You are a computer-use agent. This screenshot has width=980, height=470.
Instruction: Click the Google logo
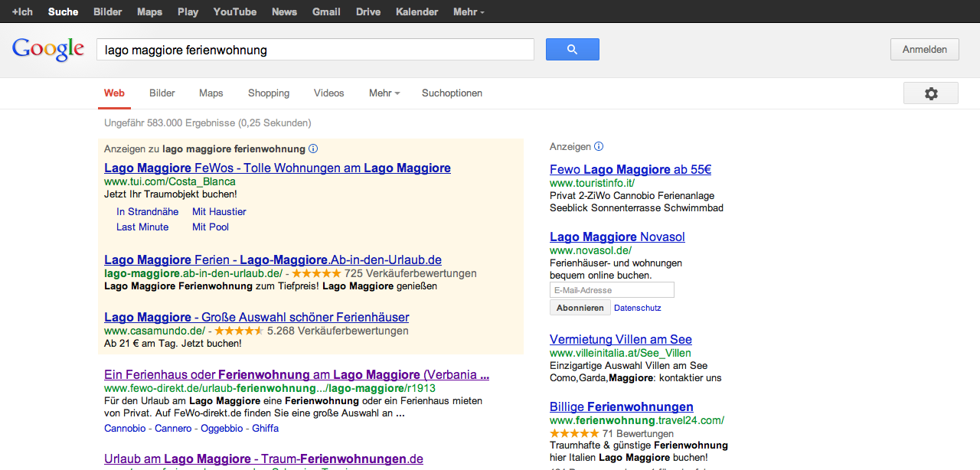point(48,50)
